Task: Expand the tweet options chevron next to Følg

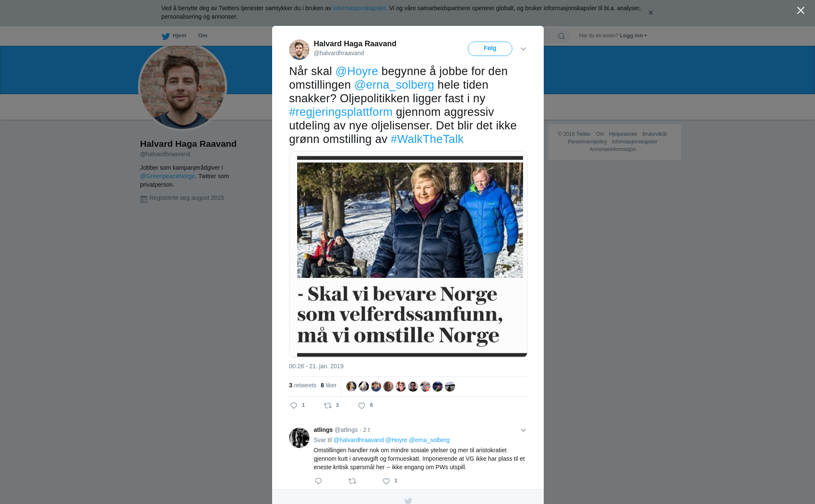Action: 523,49
